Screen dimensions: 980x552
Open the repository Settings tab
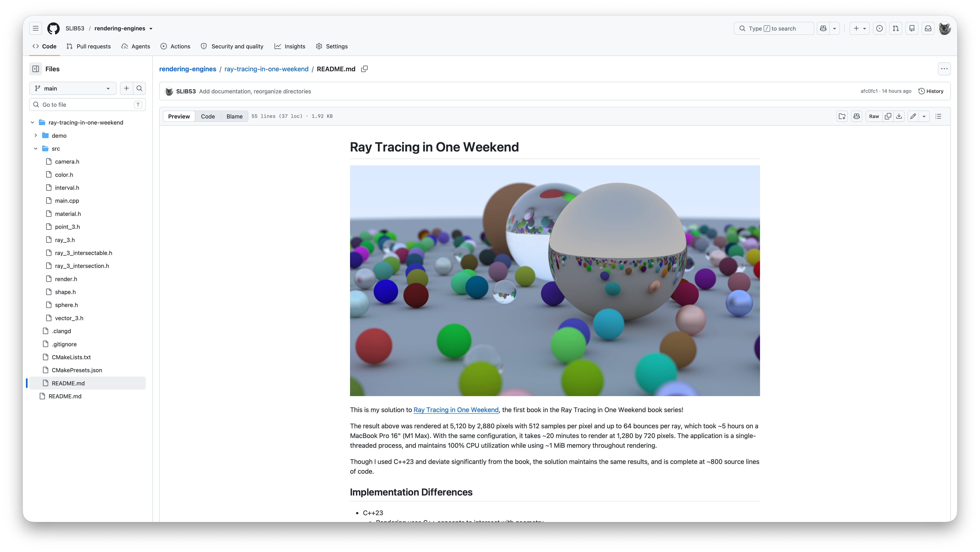[332, 46]
